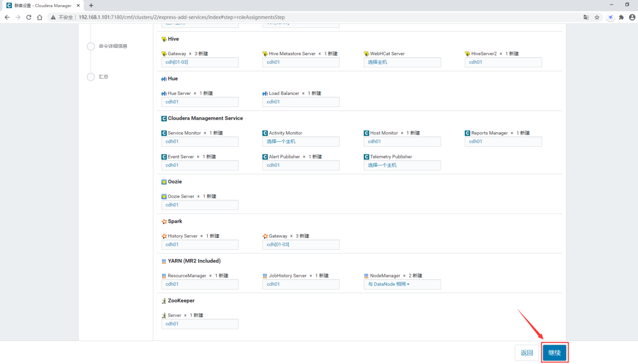This screenshot has width=638, height=364.
Task: Choose a host for WebHCat Server
Action: pos(402,62)
